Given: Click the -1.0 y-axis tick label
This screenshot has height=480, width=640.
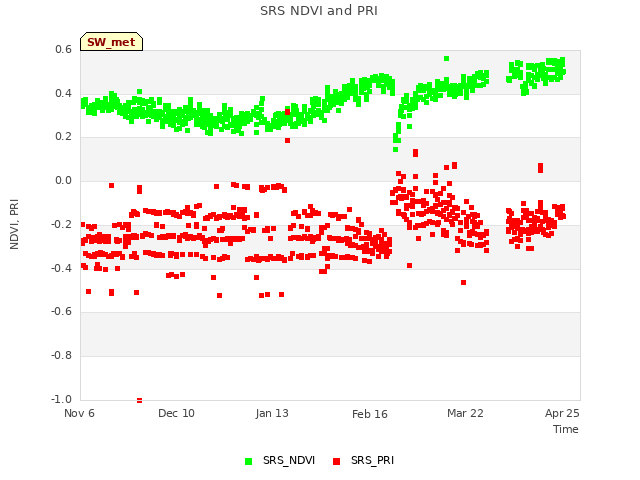Looking at the screenshot, I should click(62, 399).
